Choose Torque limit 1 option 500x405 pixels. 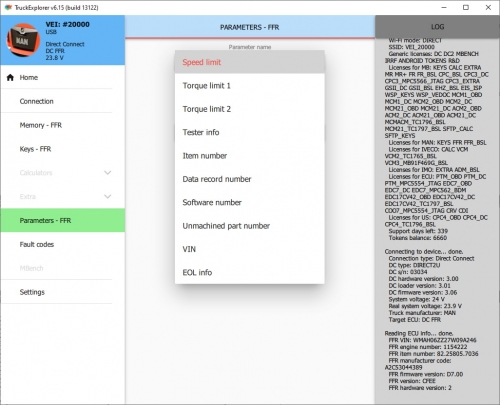[250, 86]
